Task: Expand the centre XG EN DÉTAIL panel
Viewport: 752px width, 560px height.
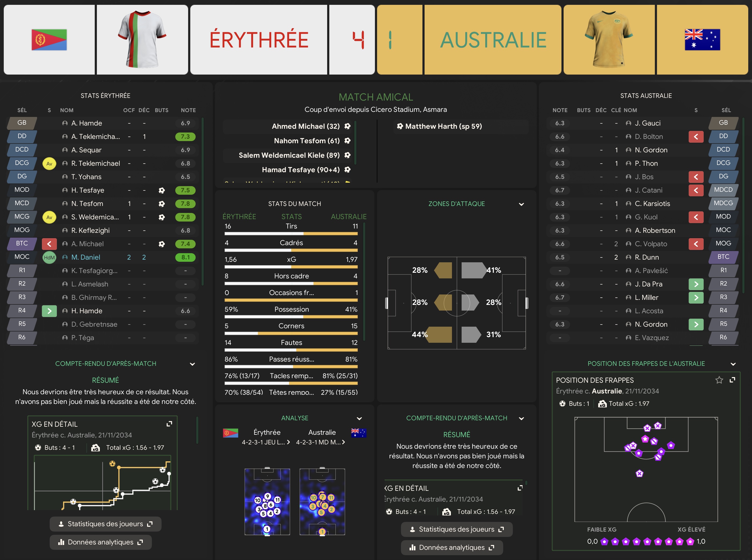Action: 520,488
